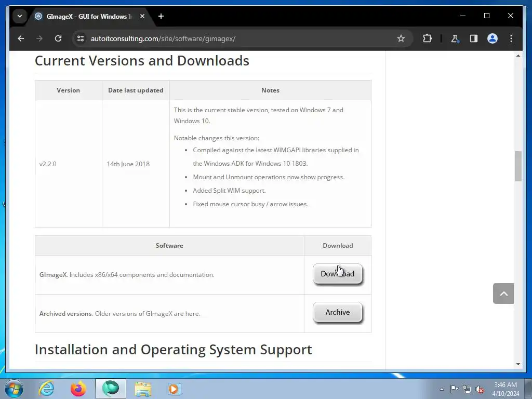Click the Archived versions description text
This screenshot has width=532, height=399.
120,313
